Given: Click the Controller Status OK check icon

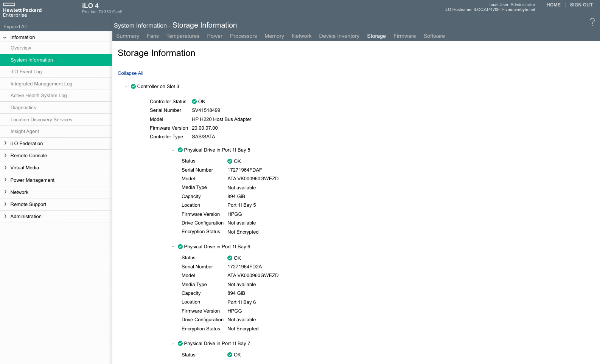Looking at the screenshot, I should click(x=194, y=102).
